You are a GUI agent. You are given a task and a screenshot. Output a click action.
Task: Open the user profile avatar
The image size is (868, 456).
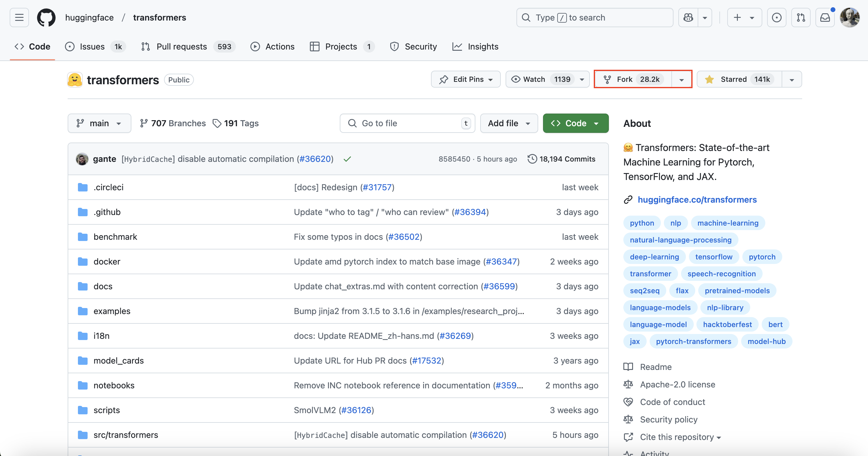pos(850,18)
